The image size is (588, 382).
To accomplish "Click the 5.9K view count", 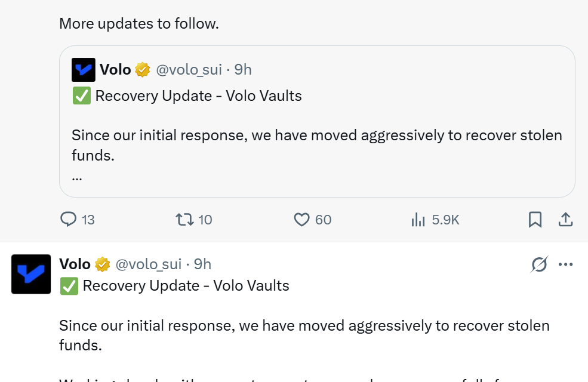I will coord(445,220).
